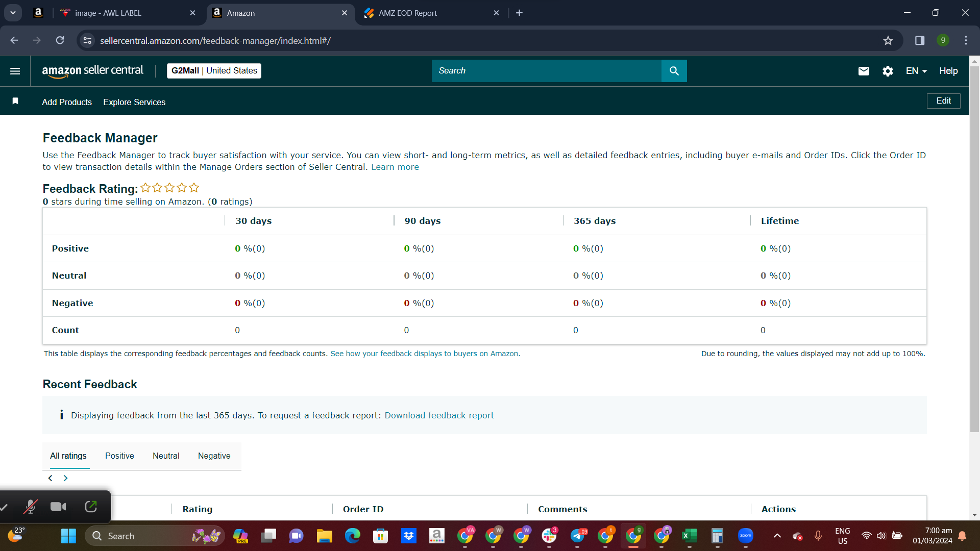Open the Chrome profile avatar

pos(943,40)
